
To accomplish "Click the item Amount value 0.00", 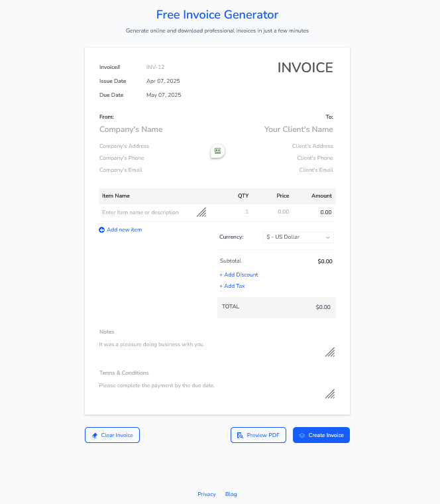I will [x=326, y=212].
